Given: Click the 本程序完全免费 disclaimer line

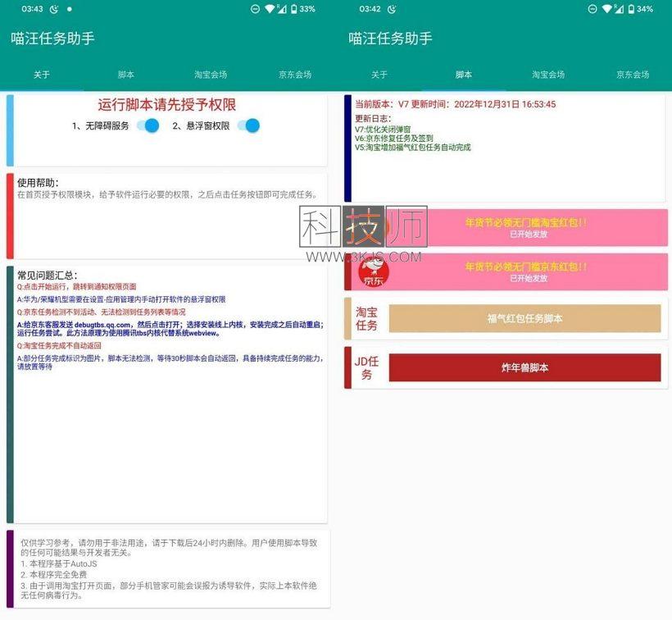Looking at the screenshot, I should click(x=53, y=575).
